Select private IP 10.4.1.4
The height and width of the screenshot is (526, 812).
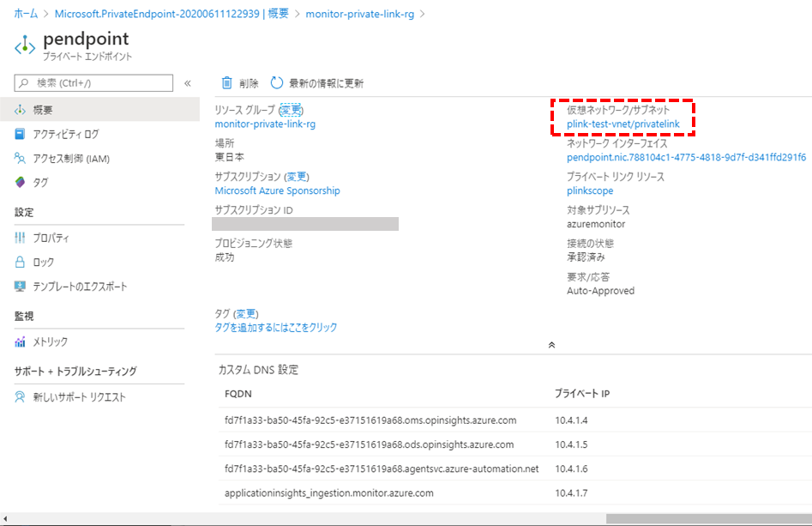tap(571, 420)
